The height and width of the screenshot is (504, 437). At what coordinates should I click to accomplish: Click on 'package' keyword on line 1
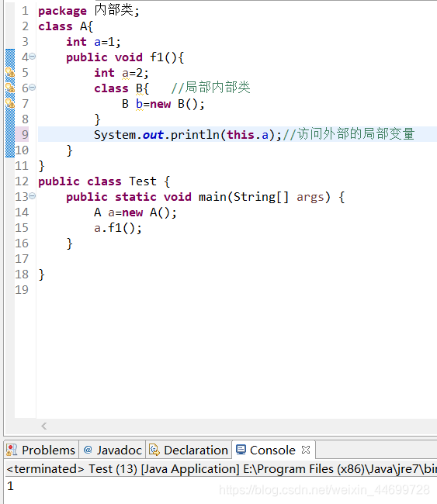click(62, 12)
